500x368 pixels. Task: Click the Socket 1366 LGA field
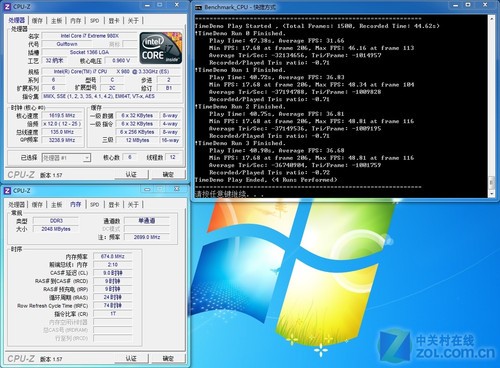click(x=89, y=52)
